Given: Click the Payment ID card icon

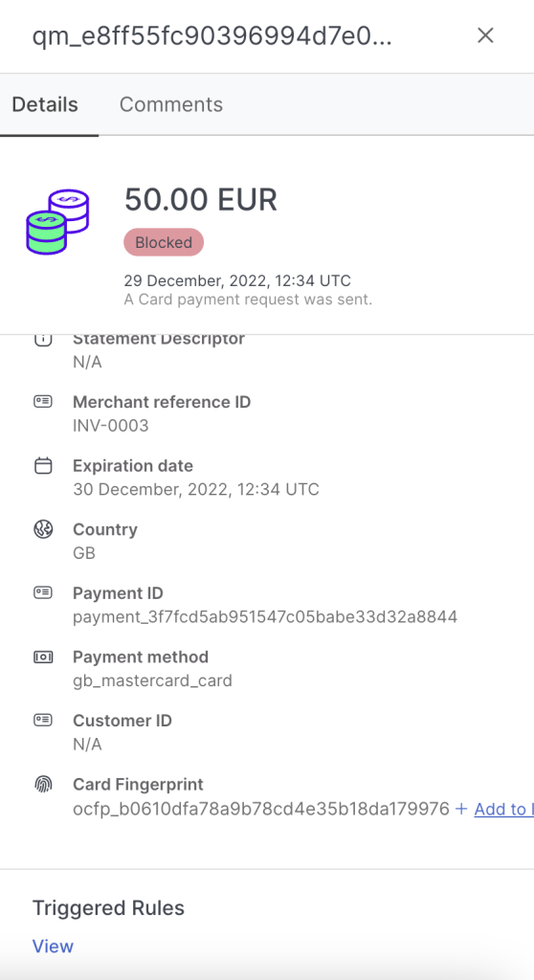Looking at the screenshot, I should [x=42, y=593].
